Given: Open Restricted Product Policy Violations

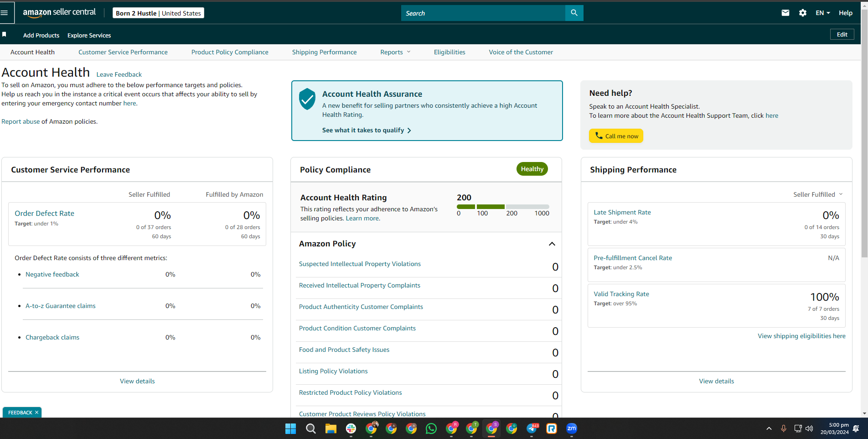Looking at the screenshot, I should (x=350, y=392).
